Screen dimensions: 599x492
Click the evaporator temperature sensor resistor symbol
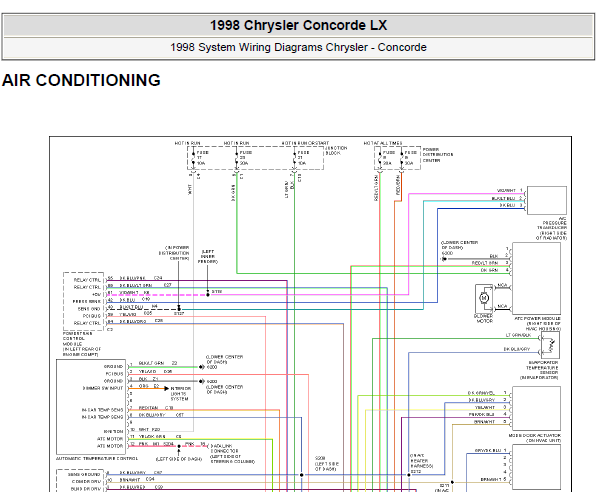click(550, 345)
